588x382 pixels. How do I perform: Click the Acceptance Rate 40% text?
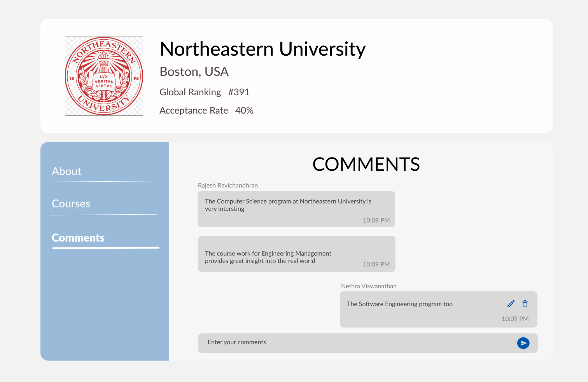206,110
